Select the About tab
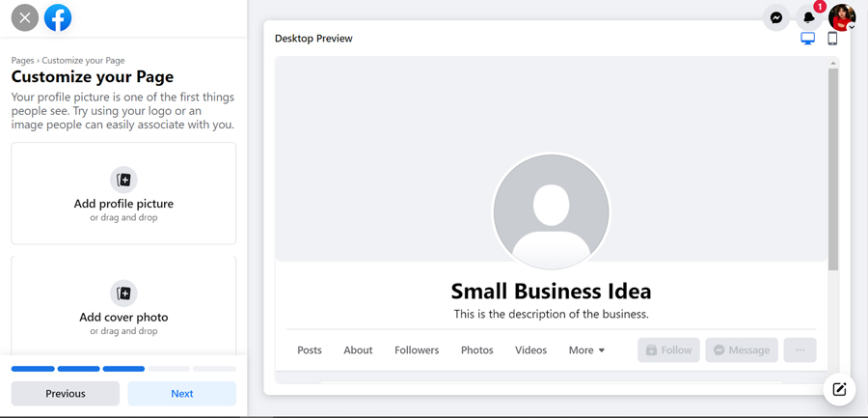The image size is (868, 418). 358,350
